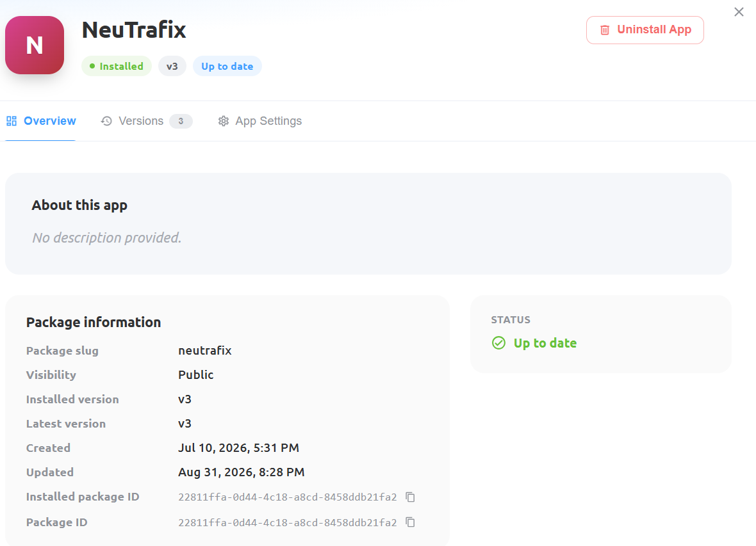Click the Package ID UUID text

point(288,522)
